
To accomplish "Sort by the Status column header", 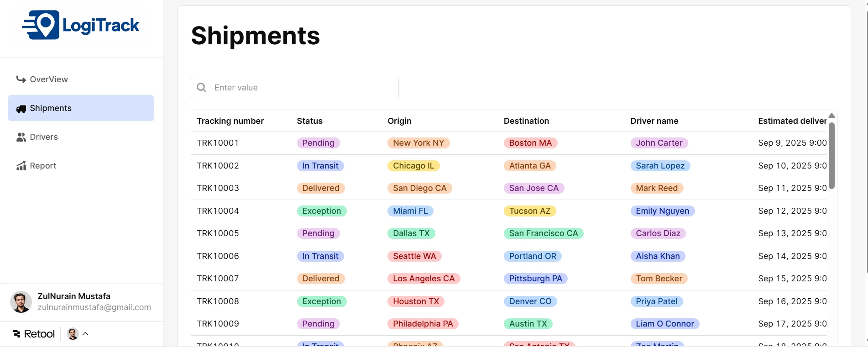I will coord(310,121).
